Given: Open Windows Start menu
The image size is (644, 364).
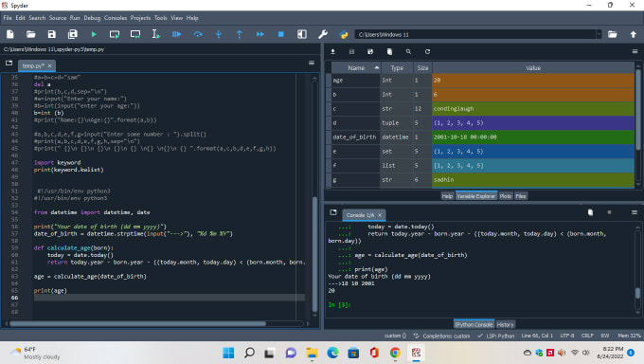Looking at the screenshot, I should 228,353.
